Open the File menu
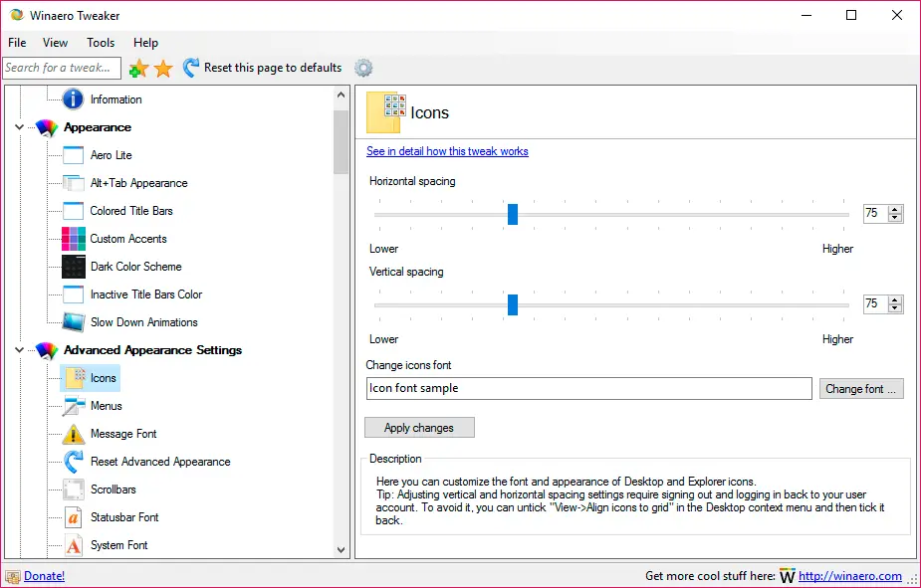The width and height of the screenshot is (921, 588). (17, 42)
